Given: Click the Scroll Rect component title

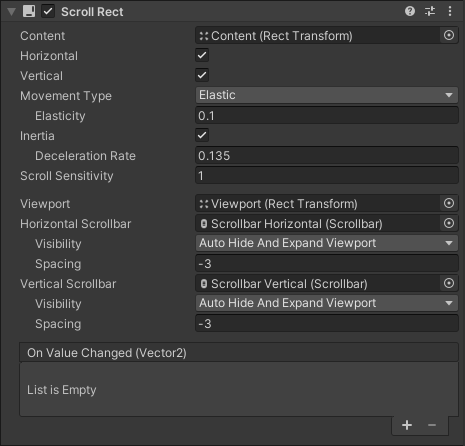Looking at the screenshot, I should tap(92, 12).
